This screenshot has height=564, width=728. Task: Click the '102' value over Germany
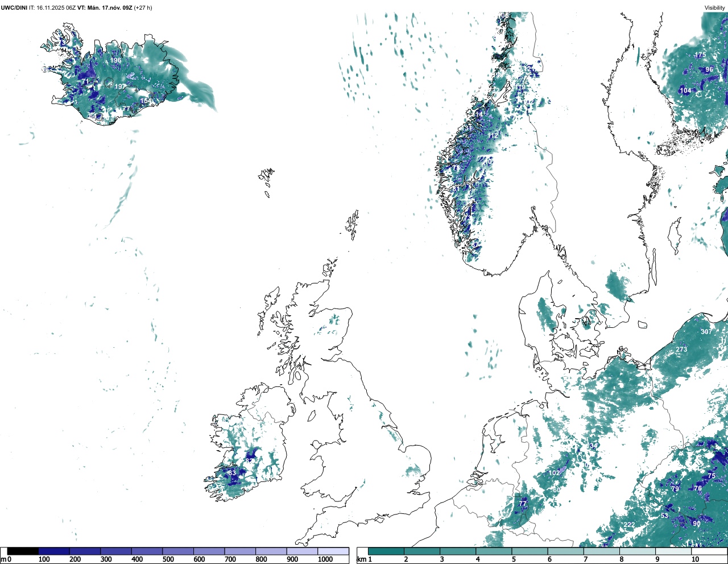point(554,473)
